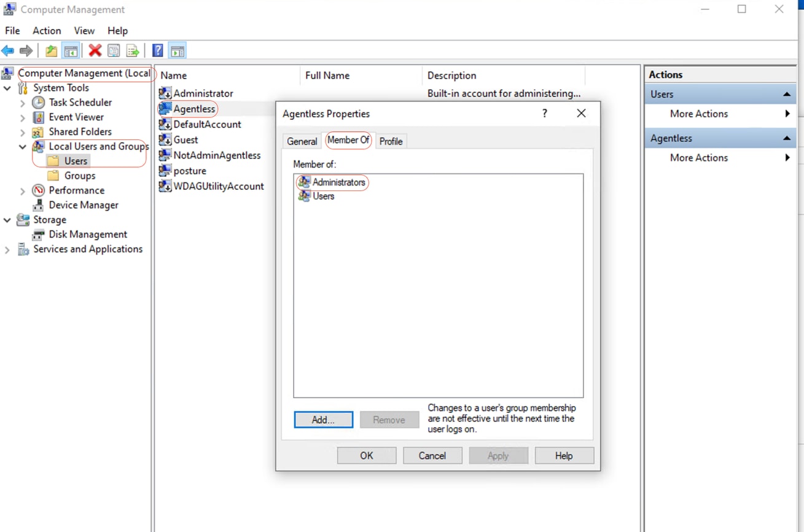Click the Agentless user icon in list
This screenshot has width=804, height=532.
pos(165,109)
